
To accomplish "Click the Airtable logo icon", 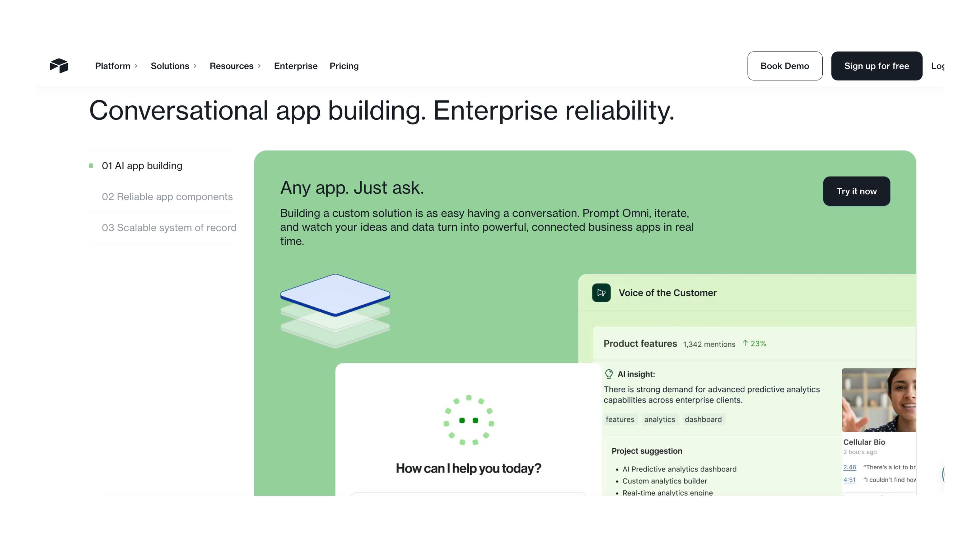I will tap(59, 66).
